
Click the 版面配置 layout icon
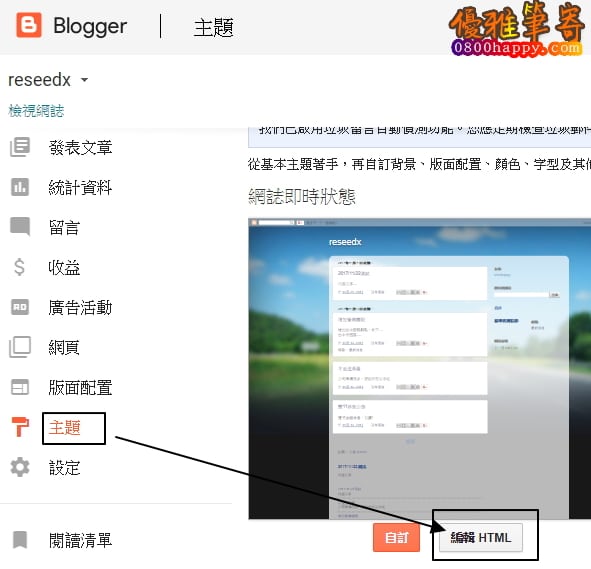pyautogui.click(x=20, y=387)
